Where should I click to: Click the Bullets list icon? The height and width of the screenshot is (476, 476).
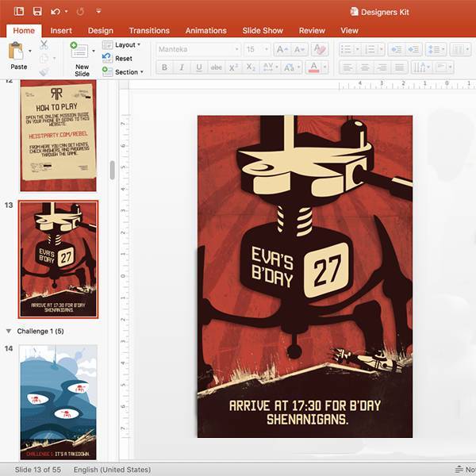346,49
